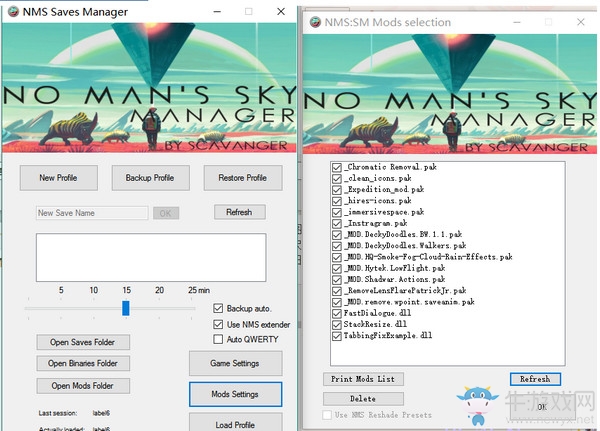Open Mods Settings
Screen dimensions: 600x431
click(x=235, y=394)
